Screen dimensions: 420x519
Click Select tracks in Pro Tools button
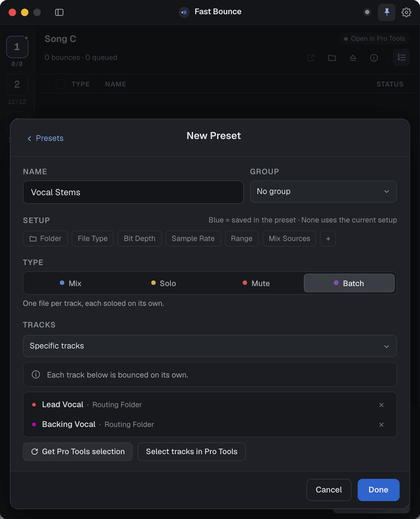[x=192, y=452]
